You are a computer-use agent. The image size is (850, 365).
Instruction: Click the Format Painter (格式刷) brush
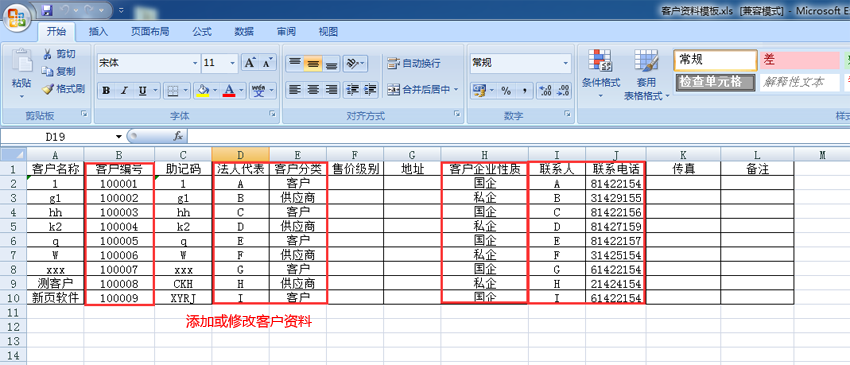(x=48, y=89)
